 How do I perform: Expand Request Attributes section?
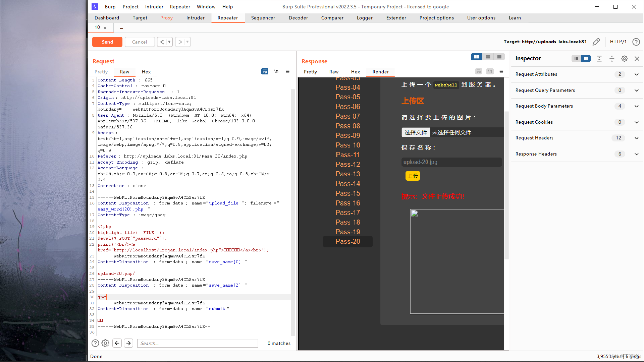636,74
